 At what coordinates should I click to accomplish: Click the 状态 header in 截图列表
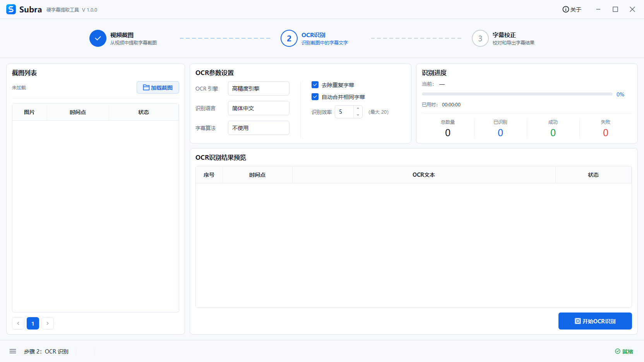click(x=144, y=112)
